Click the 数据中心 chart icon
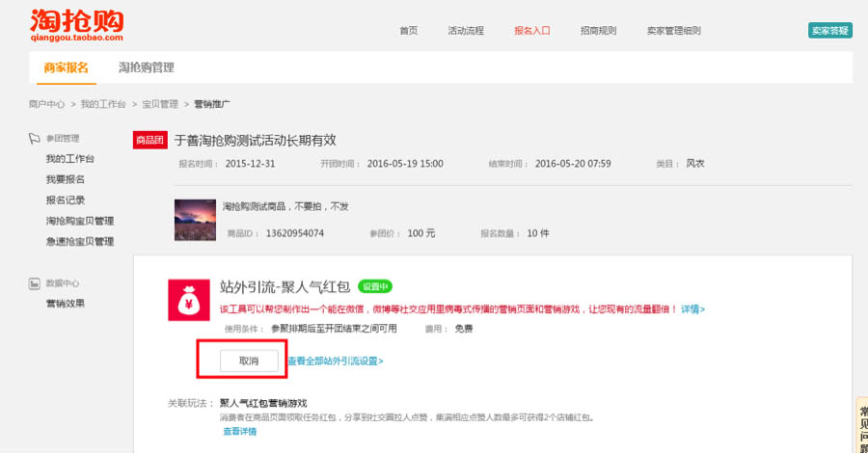The image size is (868, 454). coord(35,283)
